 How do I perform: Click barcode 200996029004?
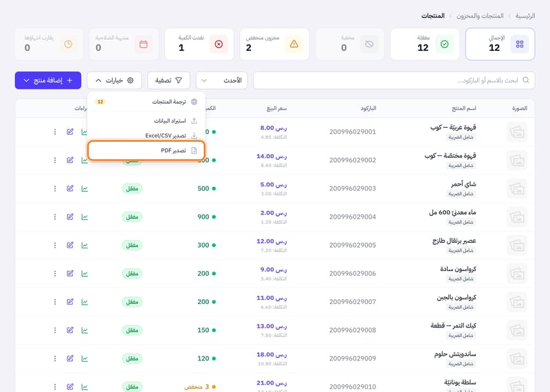coord(353,217)
